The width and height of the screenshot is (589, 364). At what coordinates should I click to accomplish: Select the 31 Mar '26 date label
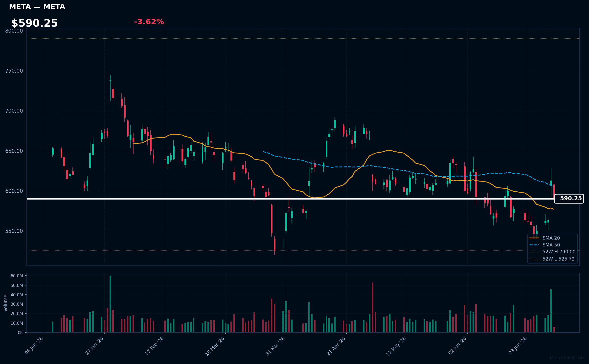[x=275, y=346]
